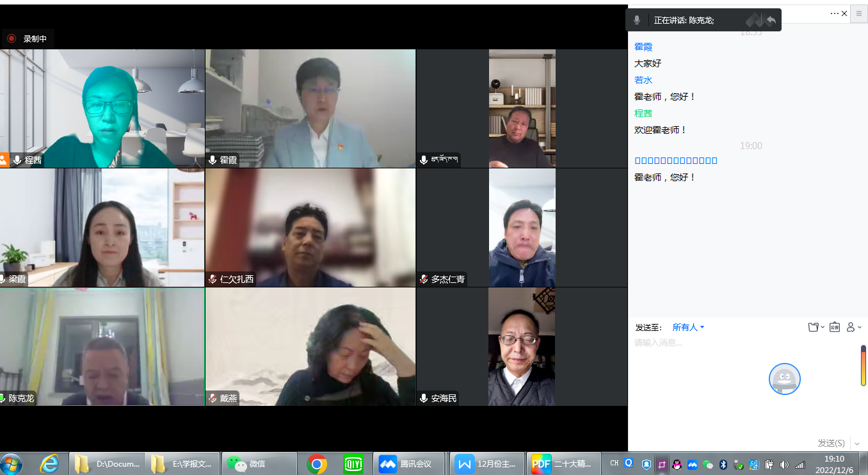Screen dimensions: 868x475
Task: Click the microphone icon beside 正在讲话
Action: 637,20
